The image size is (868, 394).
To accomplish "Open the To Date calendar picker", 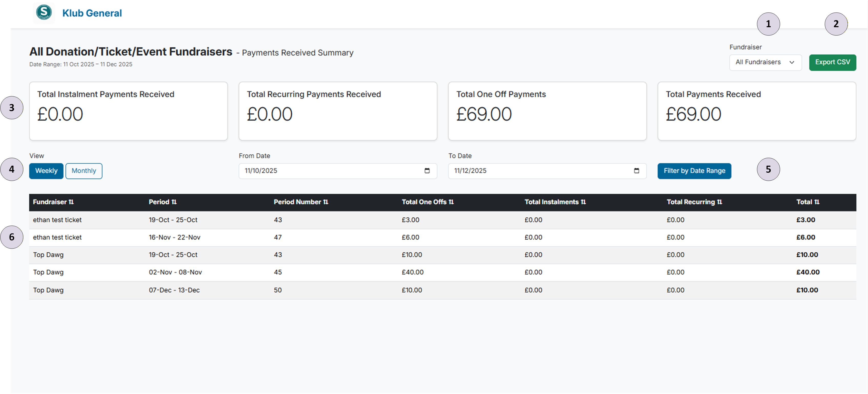I will pos(636,171).
